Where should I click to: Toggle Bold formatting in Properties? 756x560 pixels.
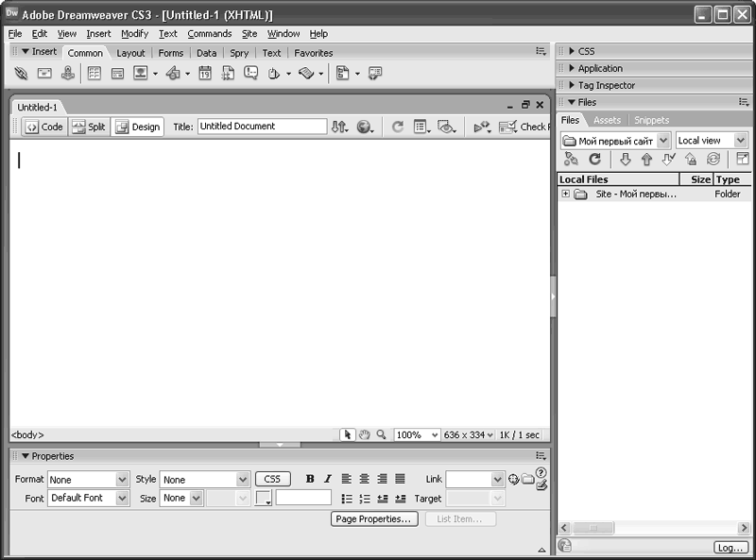tap(310, 479)
